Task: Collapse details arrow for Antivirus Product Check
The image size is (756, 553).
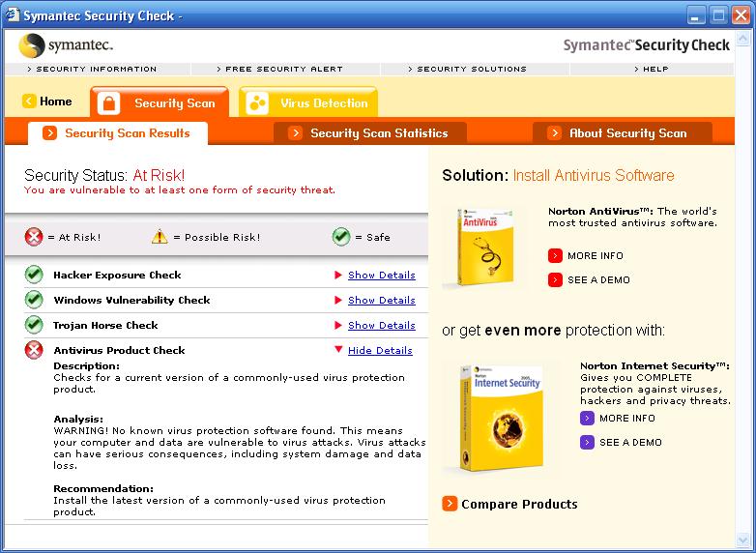Action: coord(338,350)
